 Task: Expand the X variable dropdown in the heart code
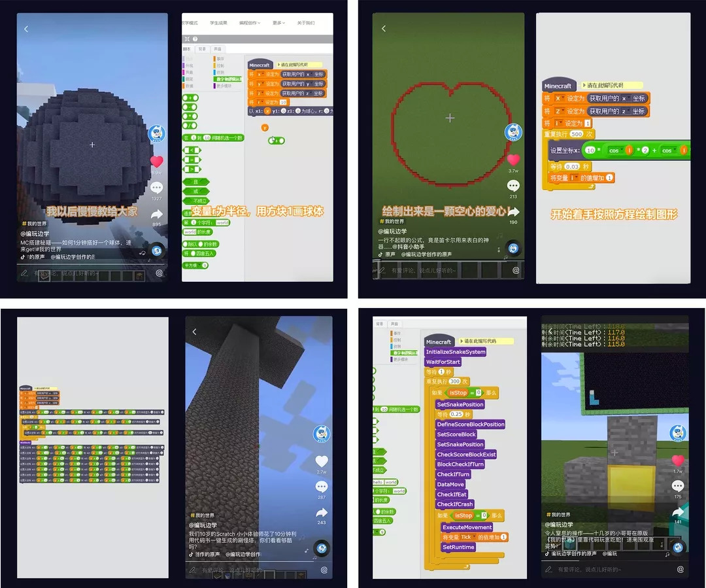(559, 98)
